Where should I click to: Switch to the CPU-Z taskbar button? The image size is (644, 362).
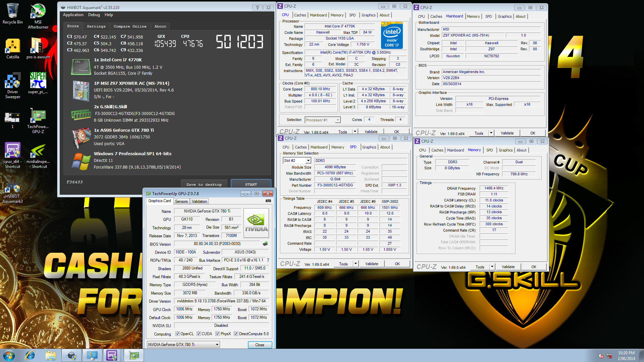[x=112, y=355]
